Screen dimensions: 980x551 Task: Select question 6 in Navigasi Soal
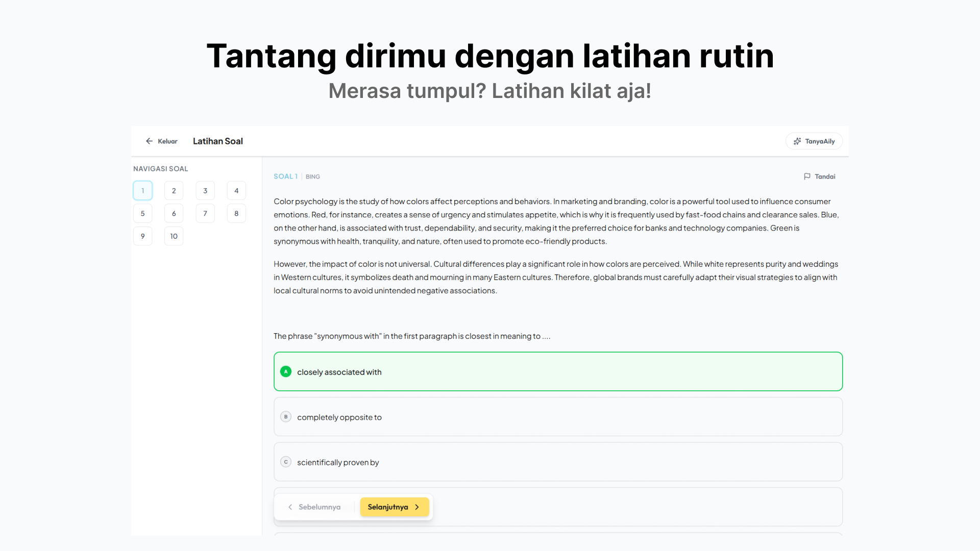(174, 214)
